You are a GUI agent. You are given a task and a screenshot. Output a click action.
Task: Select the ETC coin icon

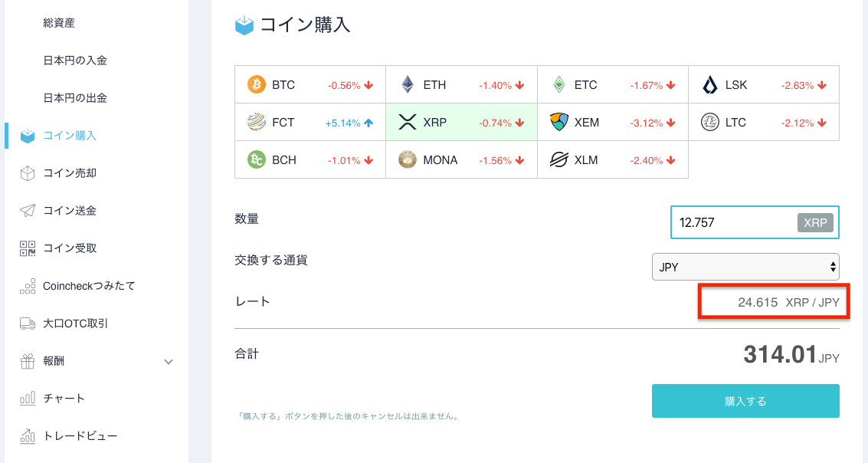[x=559, y=85]
